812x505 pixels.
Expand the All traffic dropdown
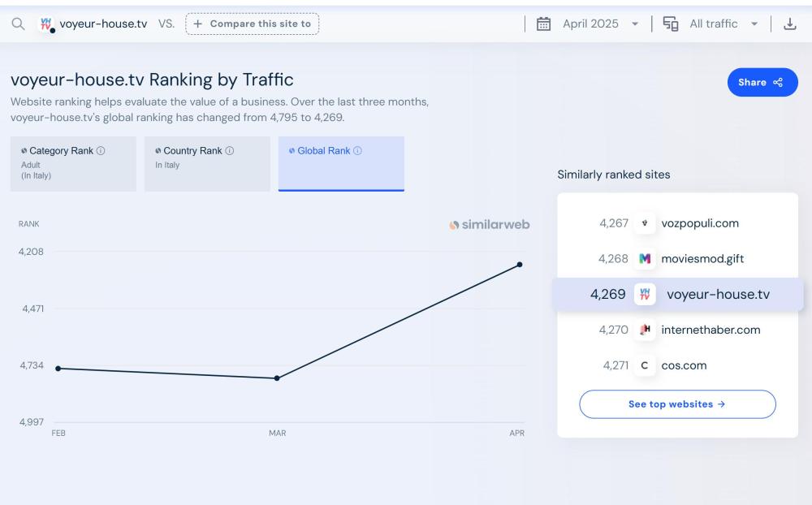pyautogui.click(x=723, y=24)
